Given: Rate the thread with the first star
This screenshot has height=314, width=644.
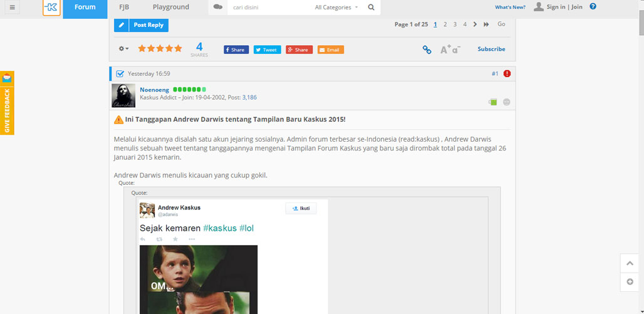Looking at the screenshot, I should [142, 48].
